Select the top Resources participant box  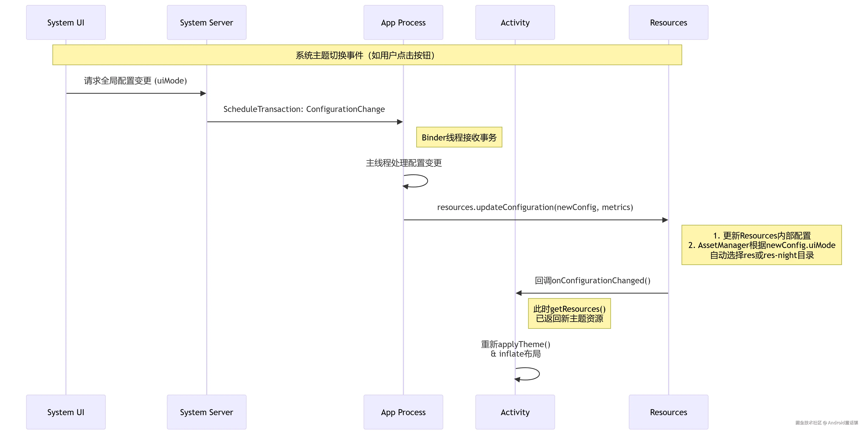[668, 22]
